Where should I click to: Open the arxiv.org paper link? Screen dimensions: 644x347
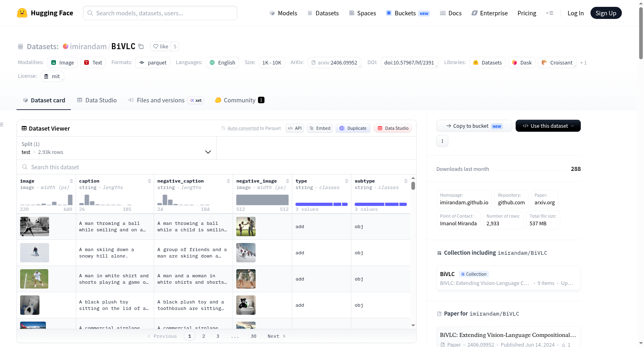point(545,202)
